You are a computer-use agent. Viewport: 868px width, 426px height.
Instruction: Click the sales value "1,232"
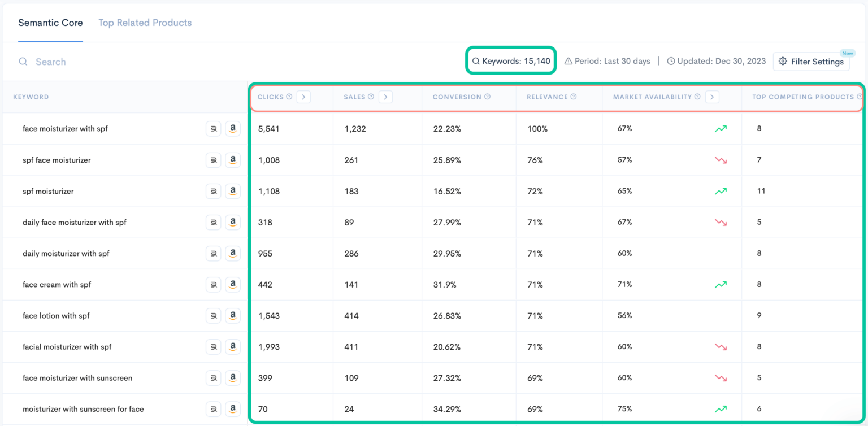click(x=355, y=129)
